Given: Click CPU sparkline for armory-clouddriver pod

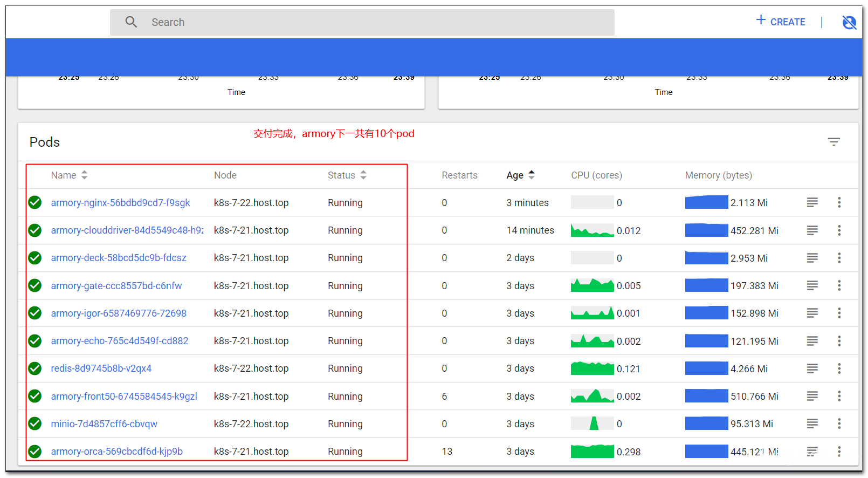Looking at the screenshot, I should tap(592, 230).
